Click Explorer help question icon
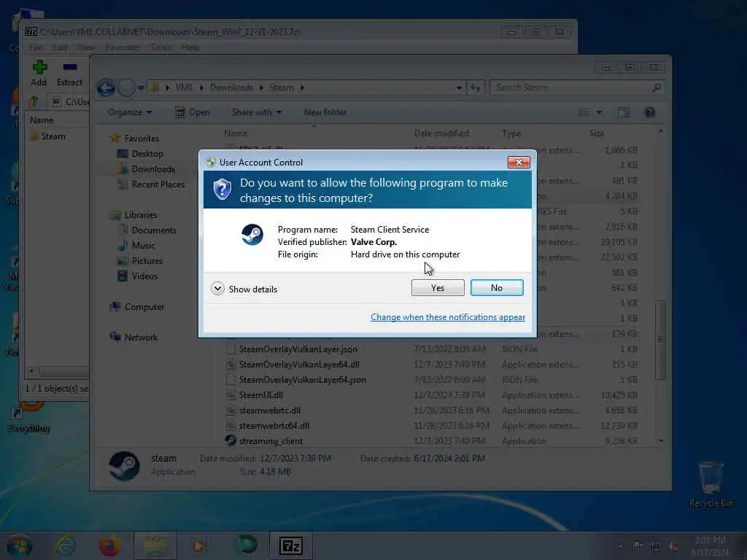747x560 pixels. 650,112
